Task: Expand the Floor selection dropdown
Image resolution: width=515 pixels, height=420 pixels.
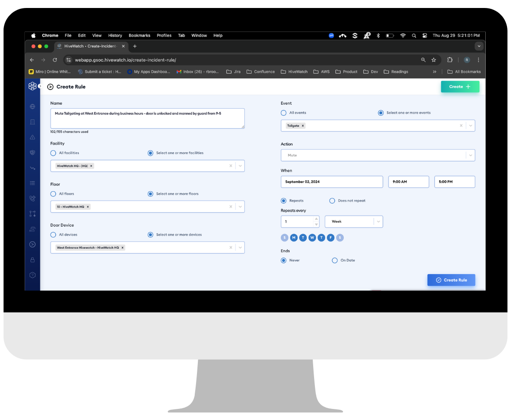Action: 240,207
